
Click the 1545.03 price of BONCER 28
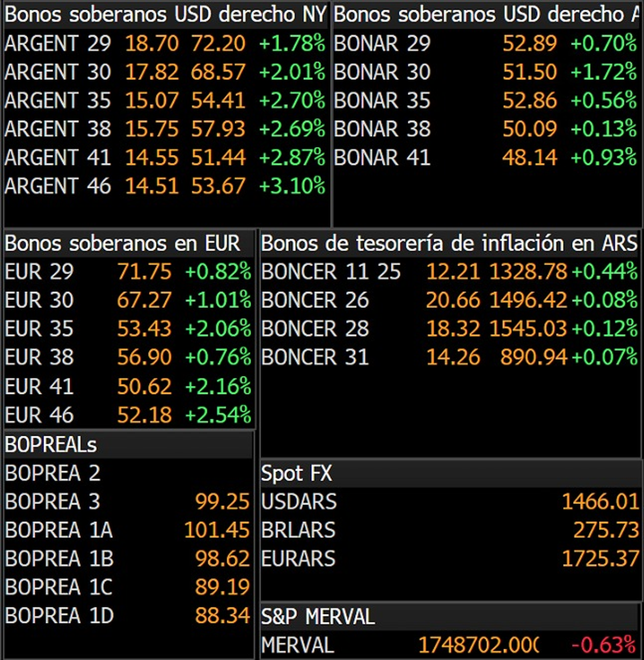528,328
